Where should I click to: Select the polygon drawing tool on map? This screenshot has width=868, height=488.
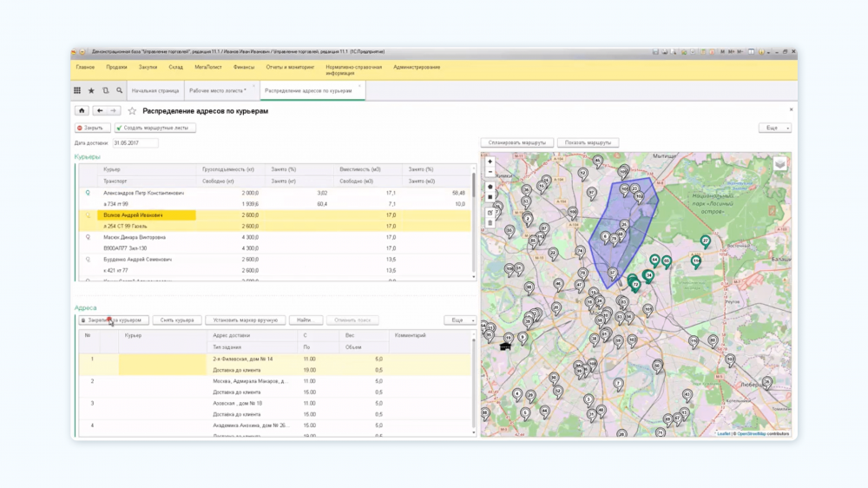pos(490,187)
